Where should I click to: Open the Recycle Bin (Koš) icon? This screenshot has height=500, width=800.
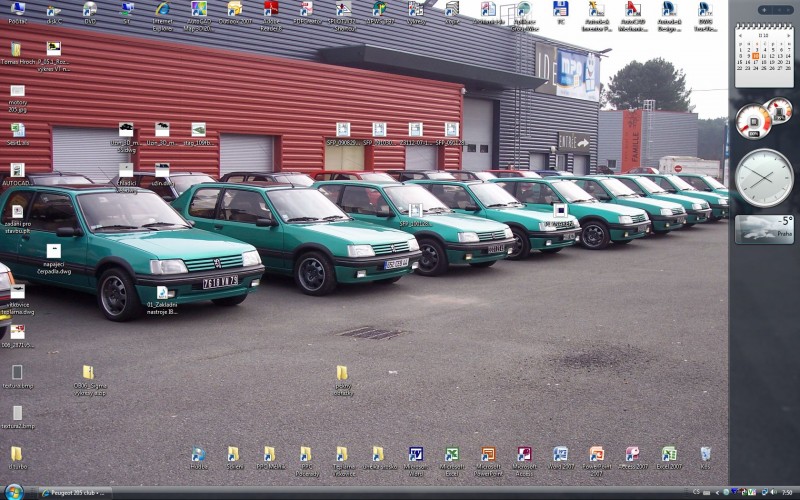(705, 455)
